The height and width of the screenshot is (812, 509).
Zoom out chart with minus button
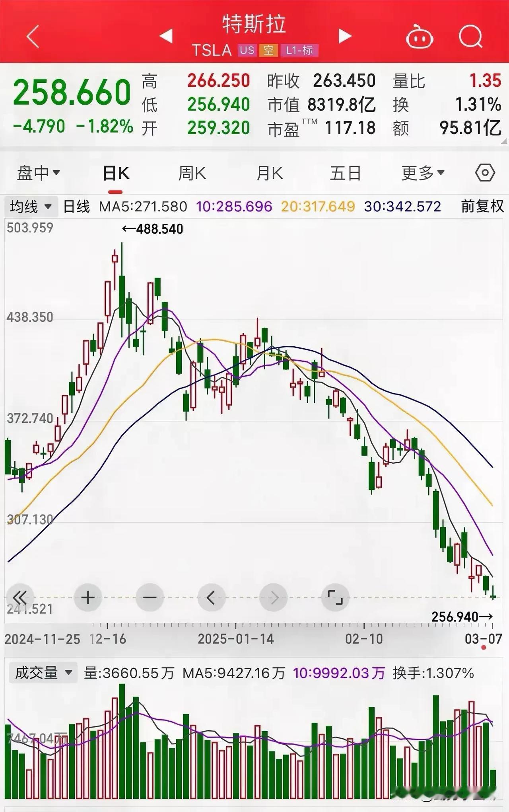pos(150,597)
